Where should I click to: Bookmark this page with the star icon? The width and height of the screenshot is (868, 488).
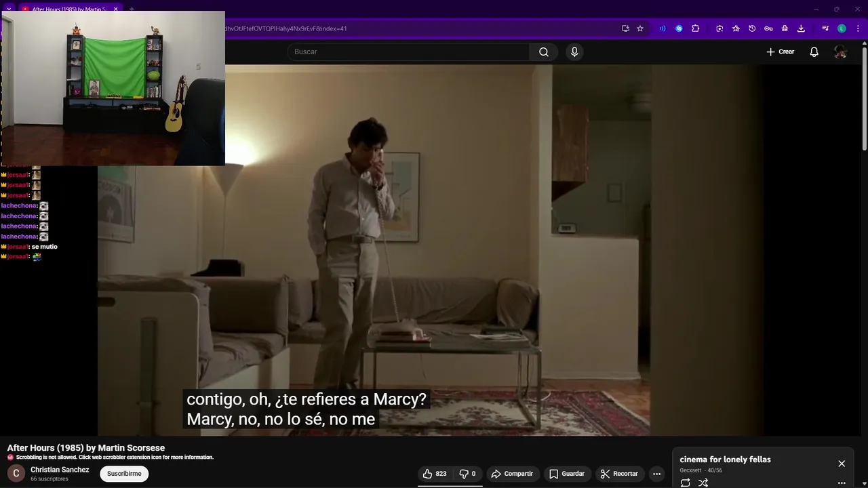639,28
